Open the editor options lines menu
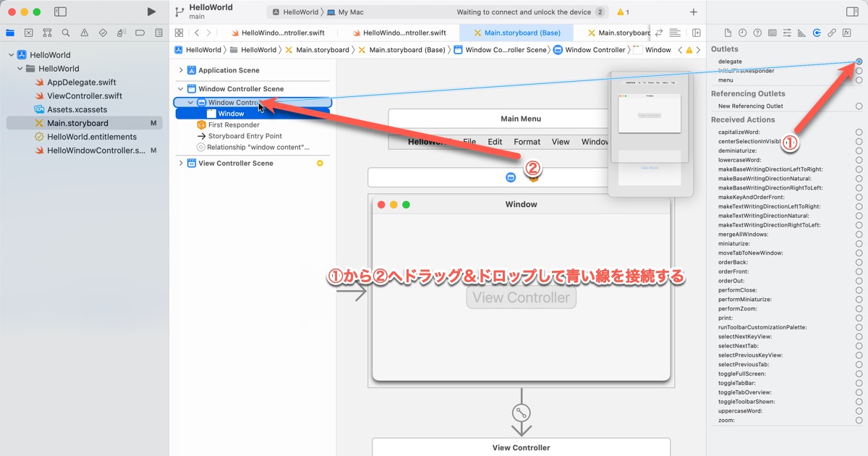The height and width of the screenshot is (456, 868). point(675,33)
